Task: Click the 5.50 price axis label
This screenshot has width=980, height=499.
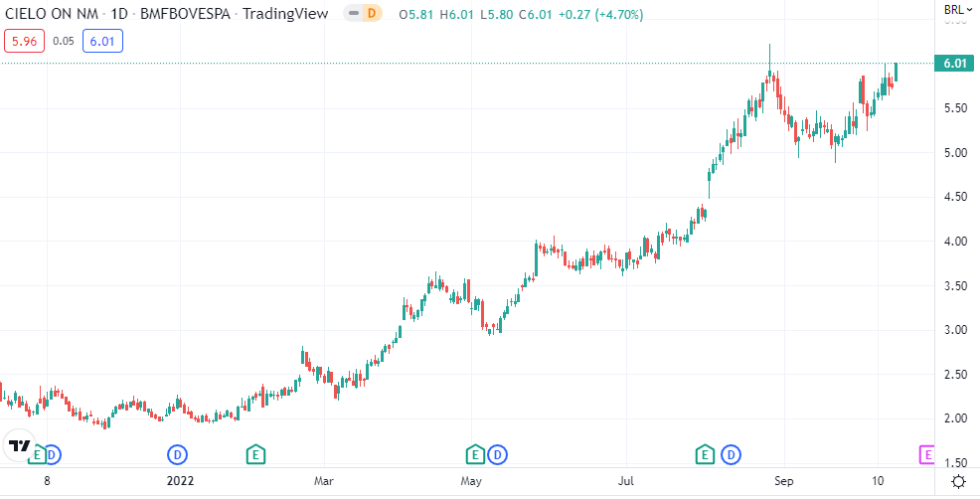Action: click(956, 108)
